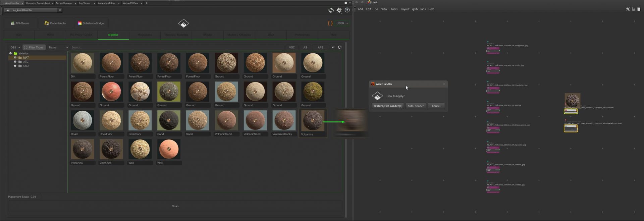Screen dimensions: 644x221
Task: Open the API-Queue tool
Action: pos(20,23)
